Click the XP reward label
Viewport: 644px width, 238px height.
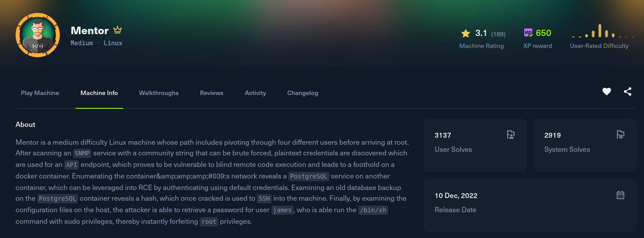[x=538, y=46]
